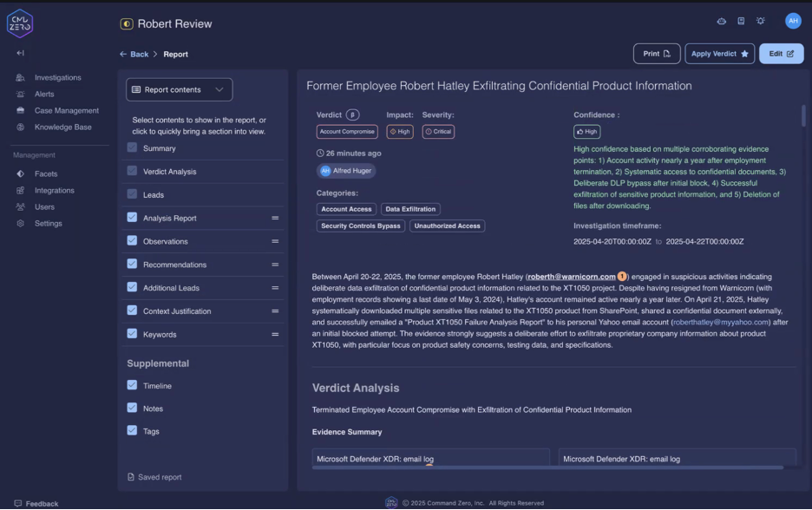Click the Keywords reorder handle

point(275,335)
